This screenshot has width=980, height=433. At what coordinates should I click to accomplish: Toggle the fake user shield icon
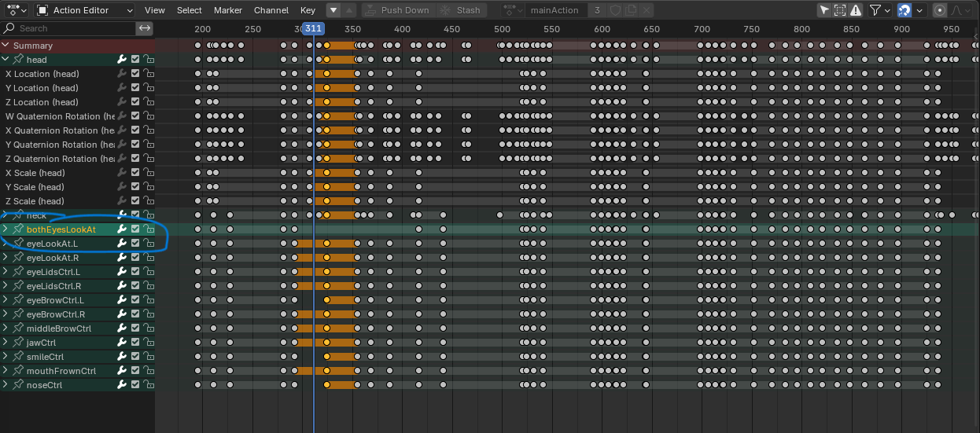coord(615,10)
